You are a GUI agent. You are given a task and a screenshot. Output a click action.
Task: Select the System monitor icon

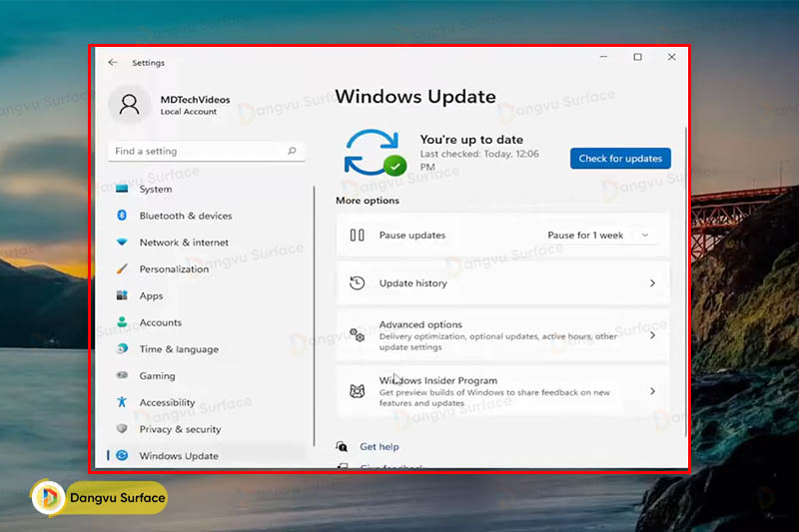point(122,189)
